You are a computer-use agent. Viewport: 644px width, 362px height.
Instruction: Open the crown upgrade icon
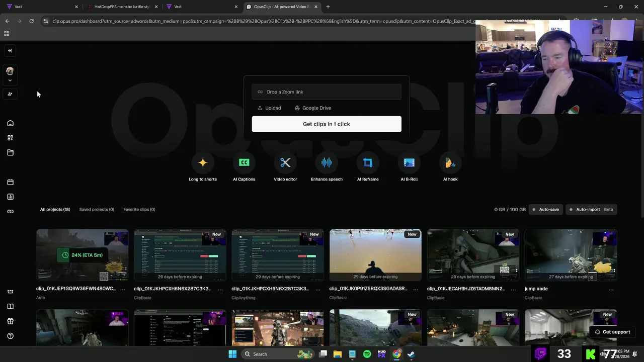pos(10,292)
